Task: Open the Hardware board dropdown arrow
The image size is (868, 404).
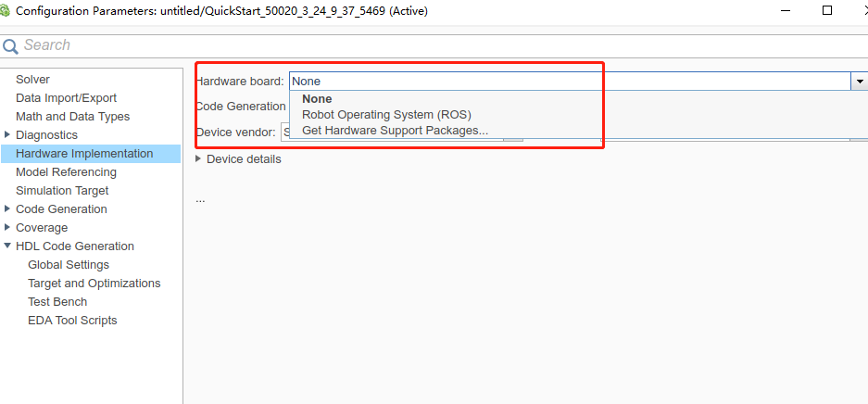Action: tap(859, 82)
